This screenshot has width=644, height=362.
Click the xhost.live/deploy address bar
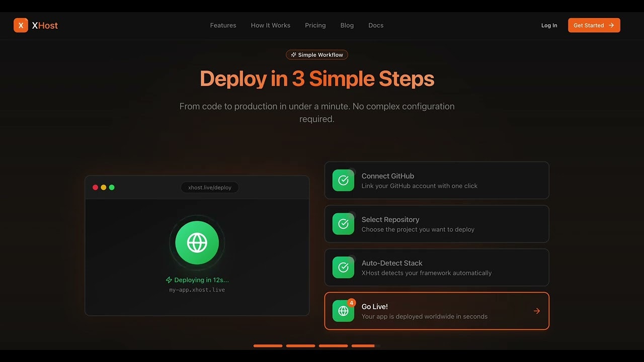tap(210, 188)
